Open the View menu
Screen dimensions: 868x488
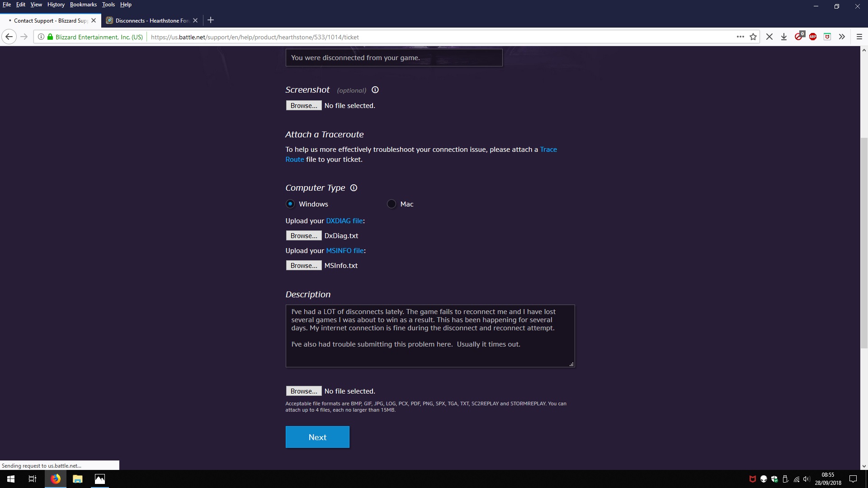pyautogui.click(x=36, y=5)
